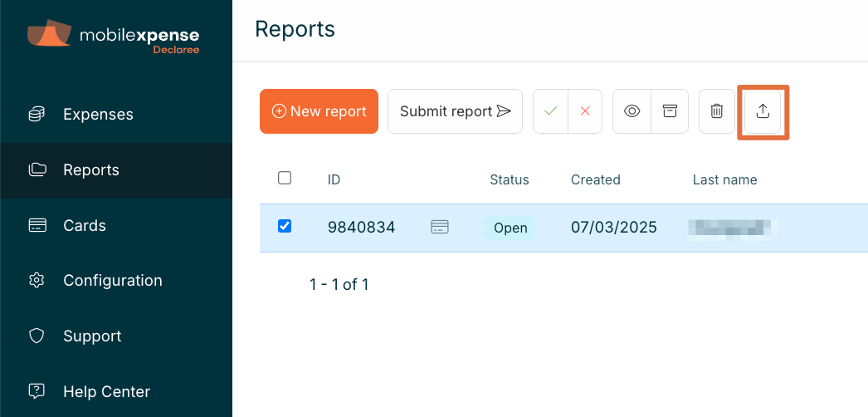Tick the select-all header checkbox
This screenshot has height=417, width=868.
285,178
